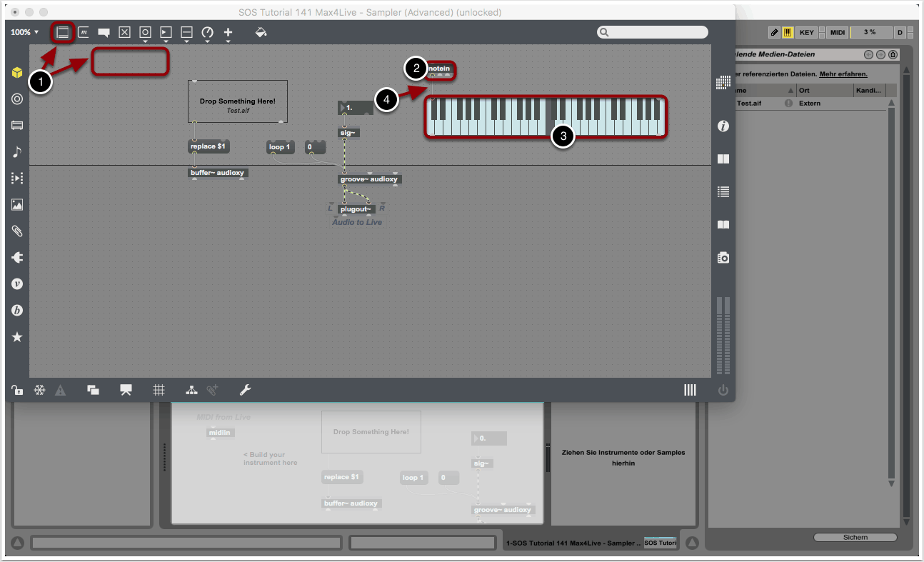924x562 pixels.
Task: Open the 100% zoom dropdown
Action: [x=24, y=33]
